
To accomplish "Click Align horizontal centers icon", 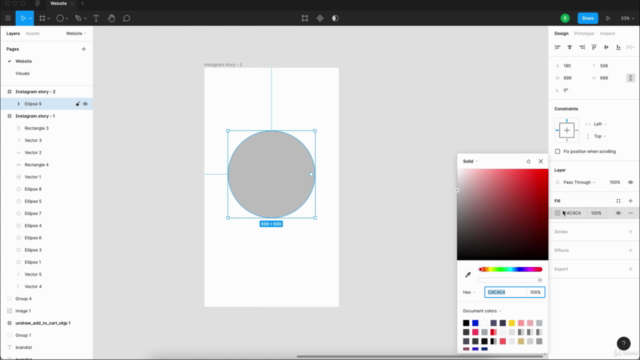I will (x=570, y=47).
